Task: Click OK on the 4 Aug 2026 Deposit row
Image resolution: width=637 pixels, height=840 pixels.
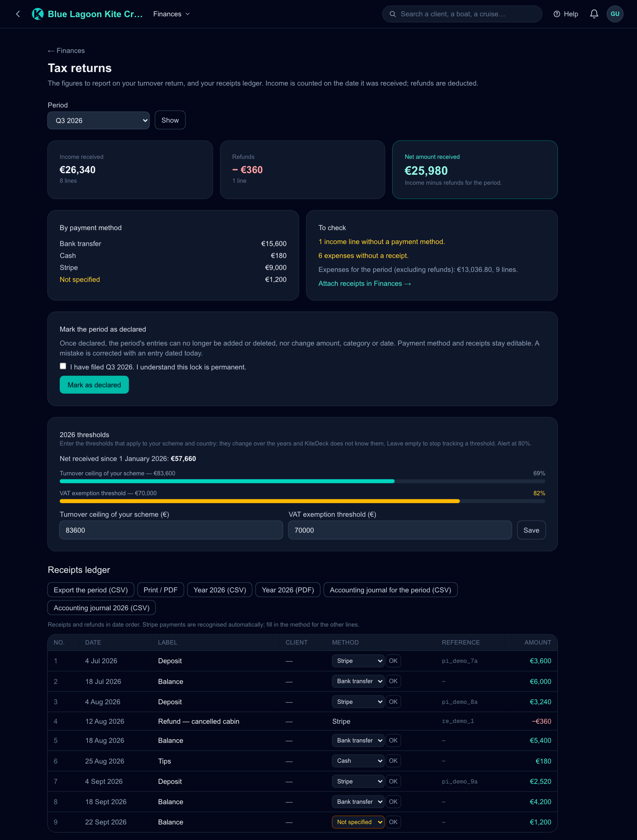Action: coord(393,702)
